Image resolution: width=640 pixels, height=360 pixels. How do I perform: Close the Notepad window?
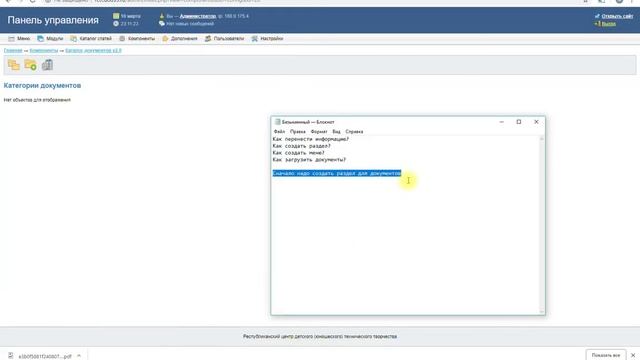click(536, 122)
